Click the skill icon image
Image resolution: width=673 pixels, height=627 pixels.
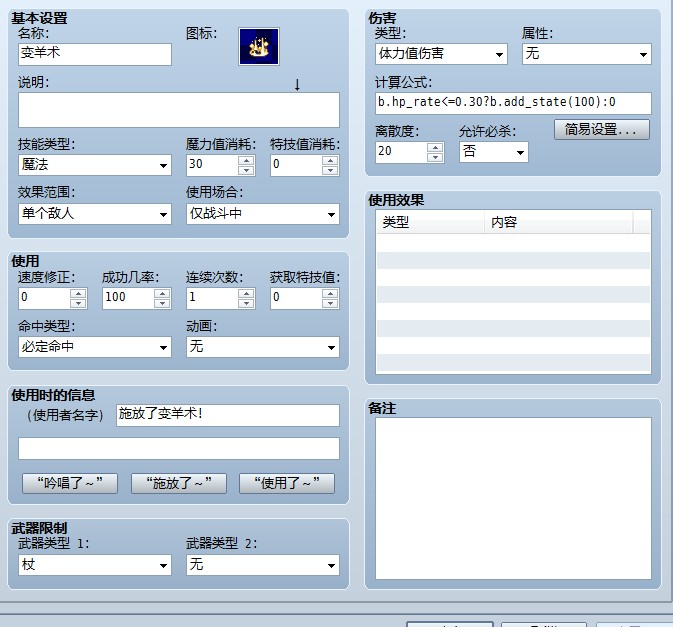pos(259,46)
